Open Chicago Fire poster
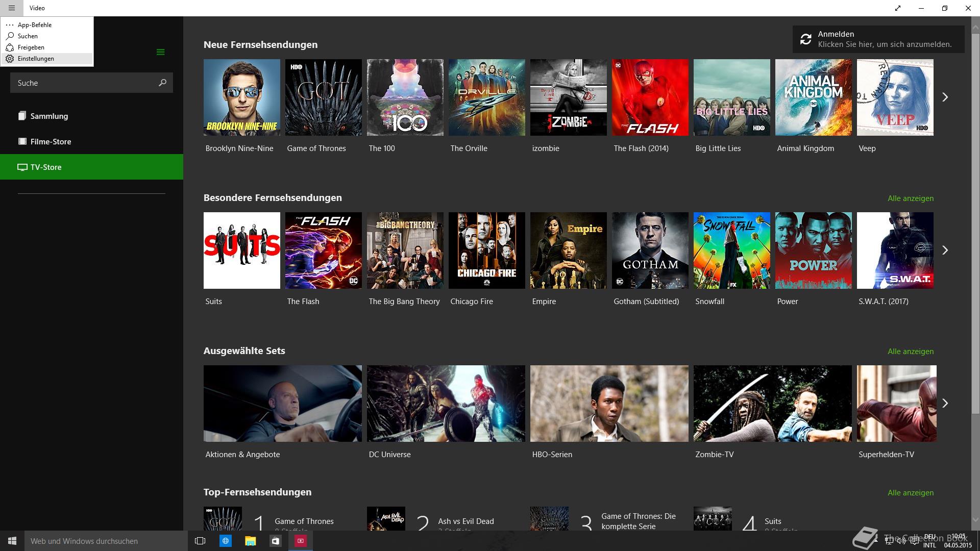 coord(487,251)
